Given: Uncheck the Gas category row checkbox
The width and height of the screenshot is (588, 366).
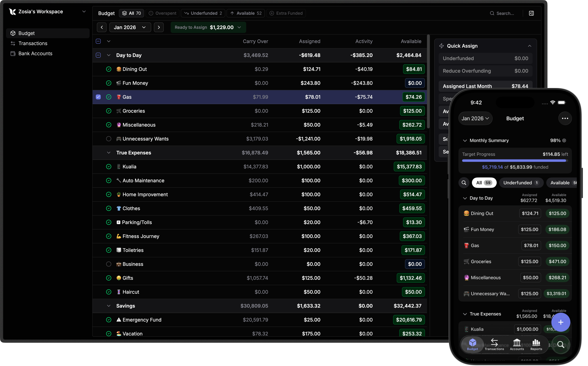Looking at the screenshot, I should tap(98, 97).
